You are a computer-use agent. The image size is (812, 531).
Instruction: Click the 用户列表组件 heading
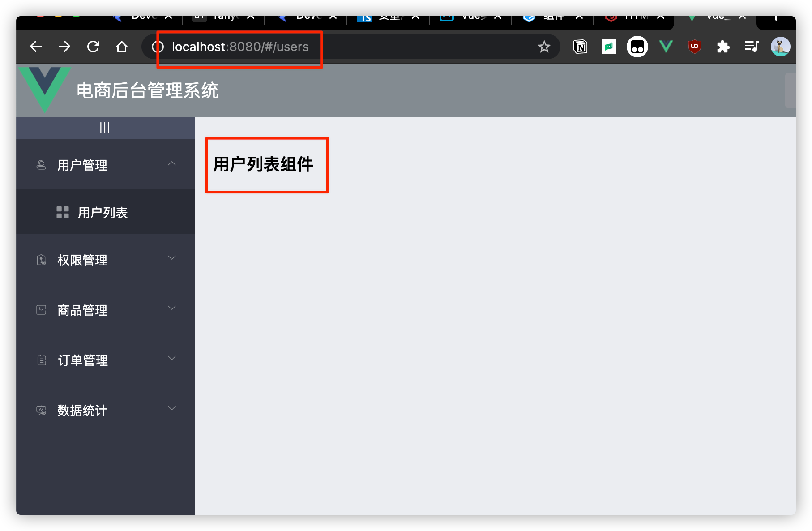pyautogui.click(x=263, y=164)
